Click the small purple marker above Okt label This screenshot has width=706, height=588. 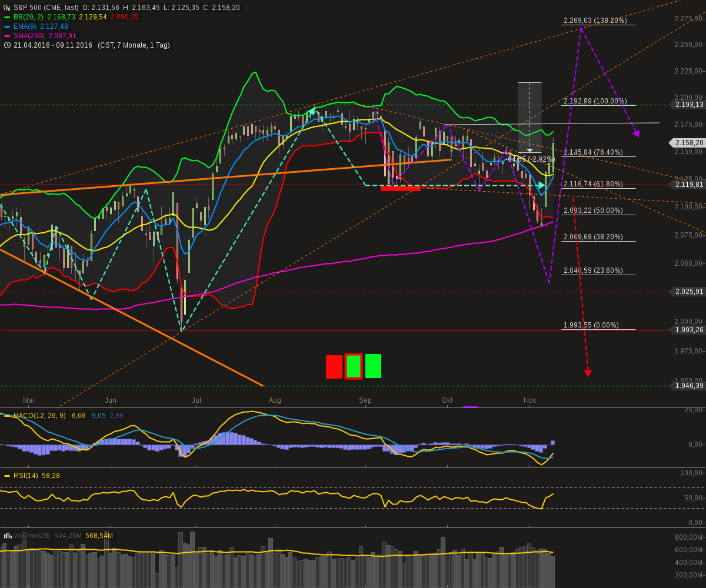pos(470,406)
